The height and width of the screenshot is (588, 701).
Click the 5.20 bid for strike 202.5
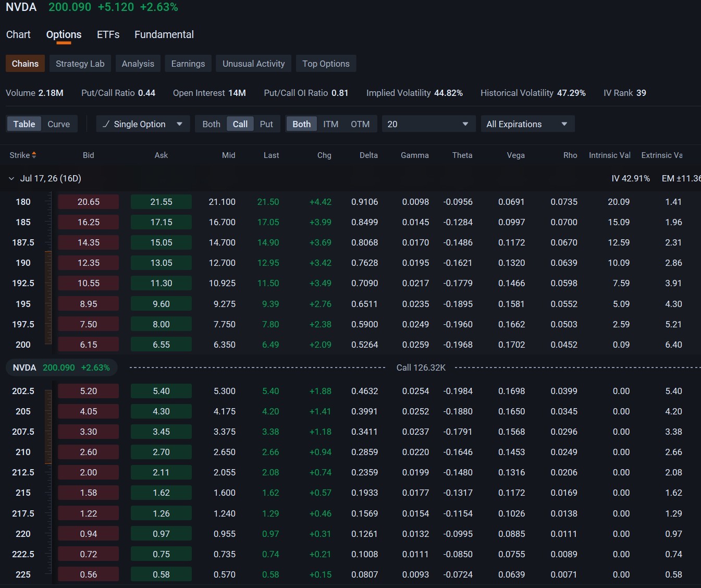tap(89, 391)
